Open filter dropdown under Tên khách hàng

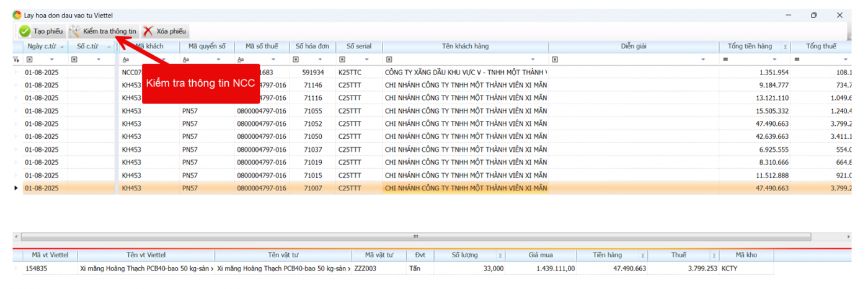click(541, 60)
